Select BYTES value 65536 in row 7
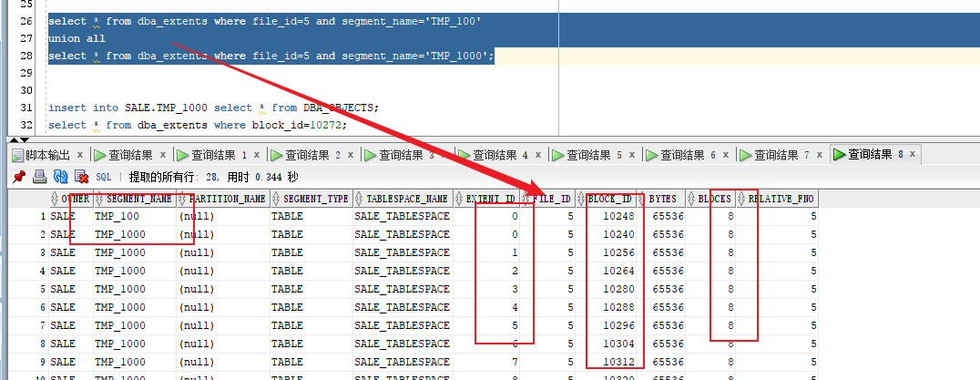This screenshot has height=380, width=980. point(661,325)
